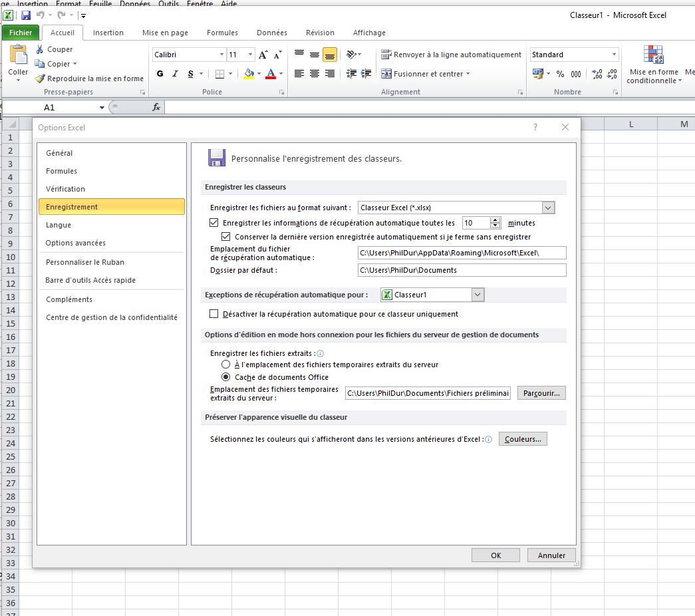Enable Désactiver la récupération automatique checkbox
This screenshot has width=695, height=616.
pyautogui.click(x=214, y=314)
